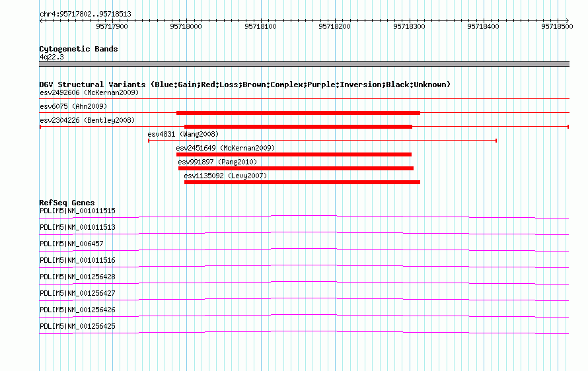Image resolution: width=588 pixels, height=371 pixels.
Task: Click the thin red line of esv4831
Action: tap(322, 141)
